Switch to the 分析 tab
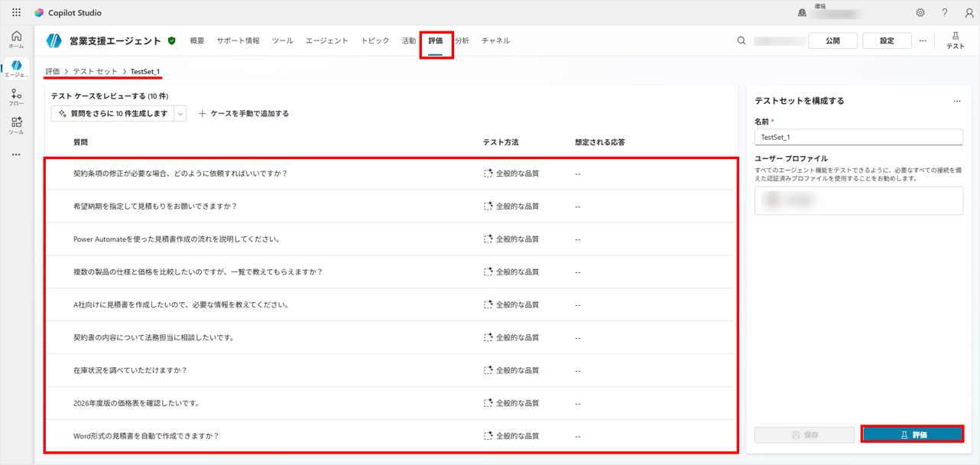980x465 pixels. pos(462,41)
